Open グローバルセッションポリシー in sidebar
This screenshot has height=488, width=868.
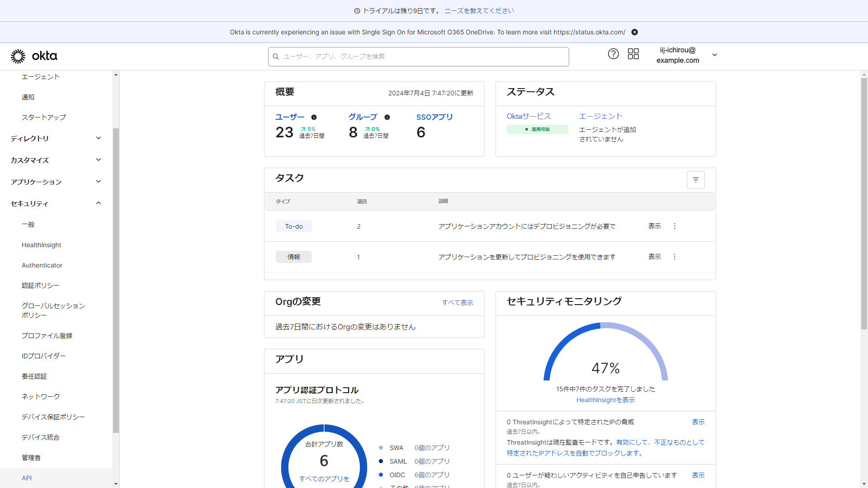(53, 310)
